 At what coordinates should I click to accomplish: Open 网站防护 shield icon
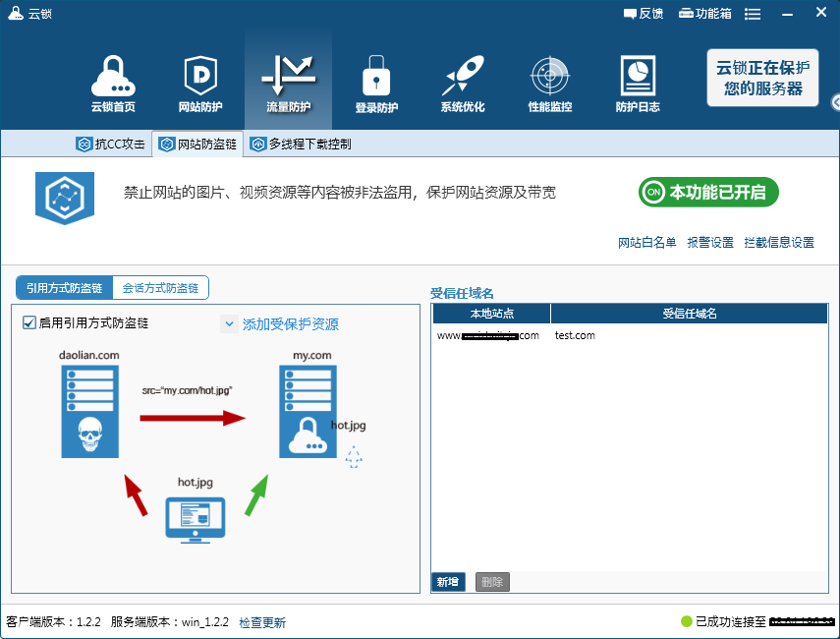200,84
